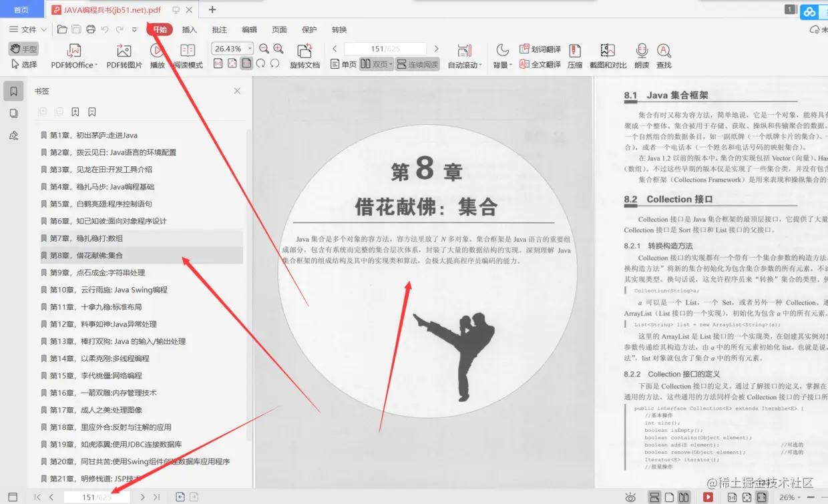Toggle 连续阅读 continuous reading
This screenshot has height=504, width=828.
pos(417,65)
